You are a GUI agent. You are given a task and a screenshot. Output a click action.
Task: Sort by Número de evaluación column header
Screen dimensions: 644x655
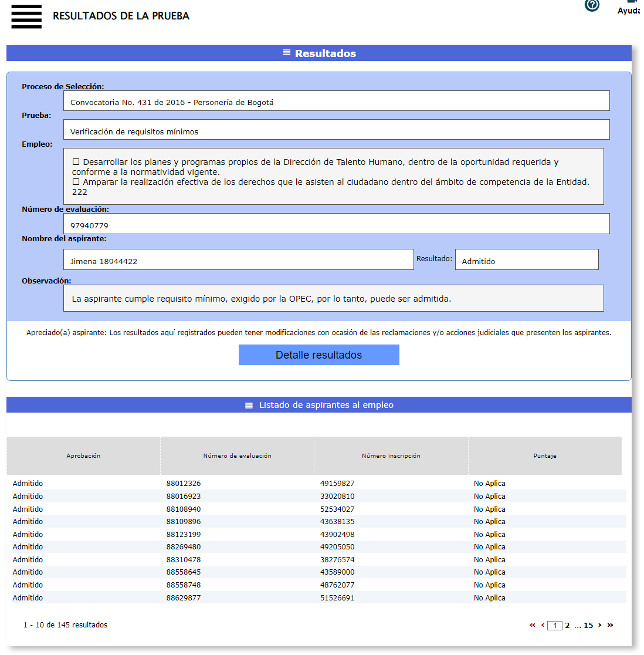click(237, 455)
